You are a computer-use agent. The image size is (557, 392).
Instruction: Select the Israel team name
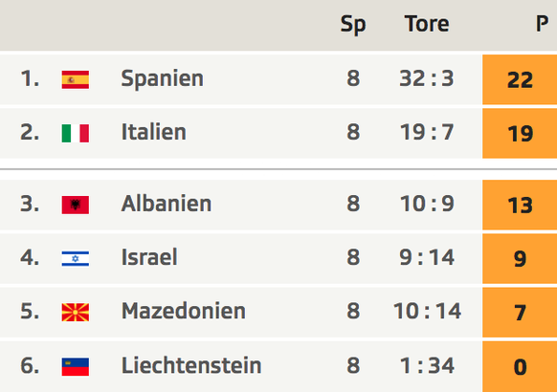149,257
